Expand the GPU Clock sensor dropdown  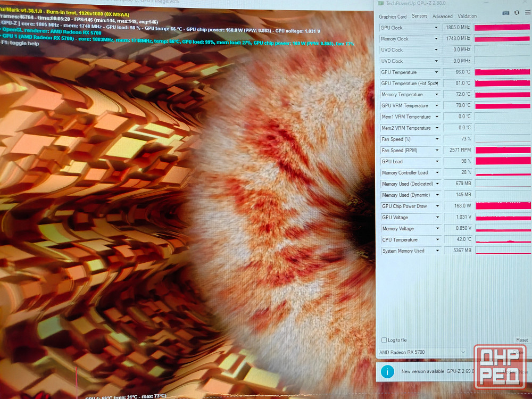(x=436, y=28)
